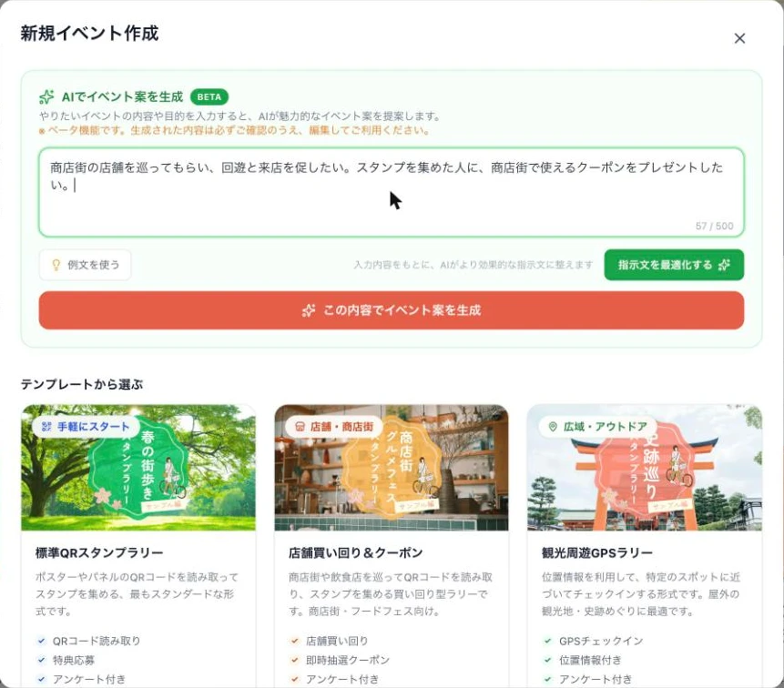Click the sparkle icon beside AIでイベント案を生成
The image size is (784, 688).
pos(47,97)
